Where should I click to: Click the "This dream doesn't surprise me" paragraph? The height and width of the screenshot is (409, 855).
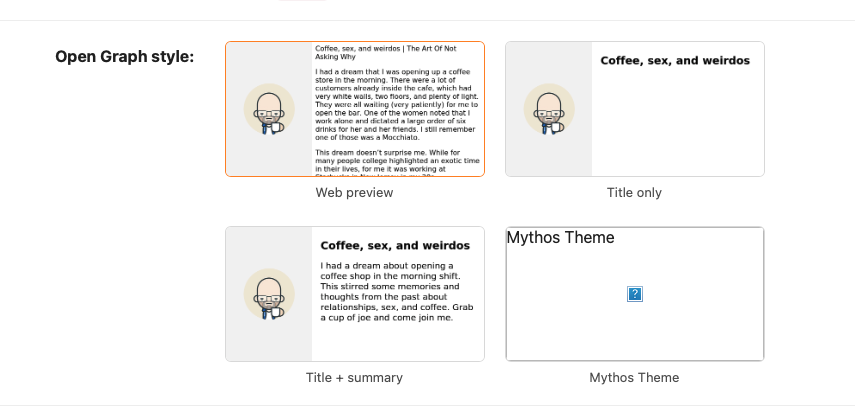point(397,162)
